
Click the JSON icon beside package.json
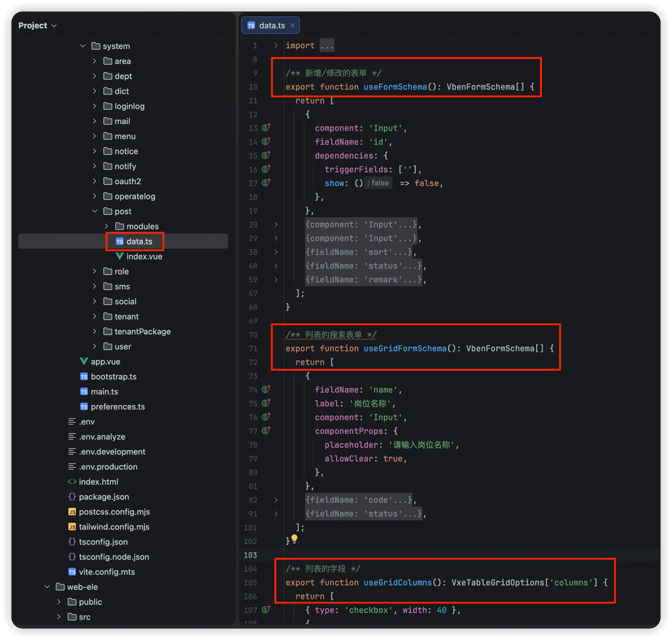tap(72, 497)
